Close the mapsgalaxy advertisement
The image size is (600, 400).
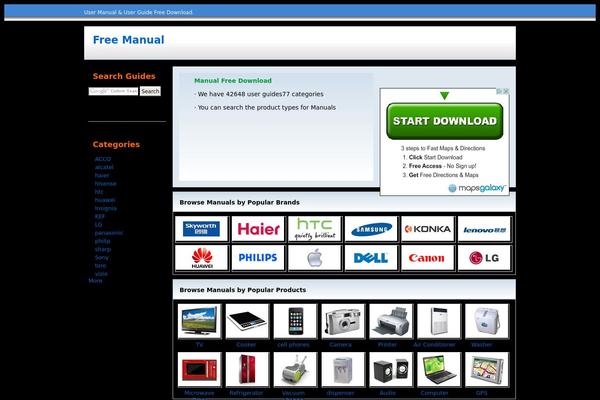click(x=506, y=91)
